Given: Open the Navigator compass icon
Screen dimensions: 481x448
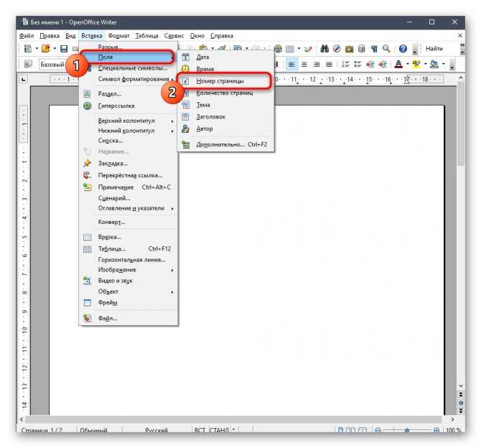Looking at the screenshot, I should point(337,49).
